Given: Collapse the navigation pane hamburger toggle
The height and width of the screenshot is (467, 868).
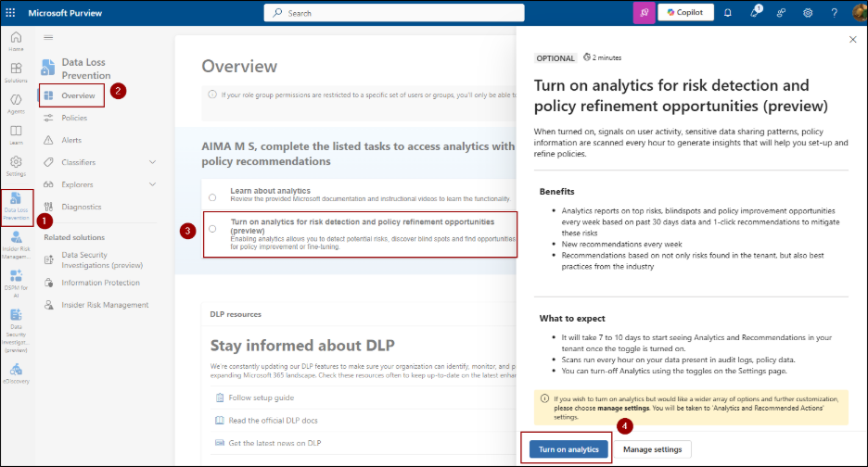Looking at the screenshot, I should [x=48, y=37].
